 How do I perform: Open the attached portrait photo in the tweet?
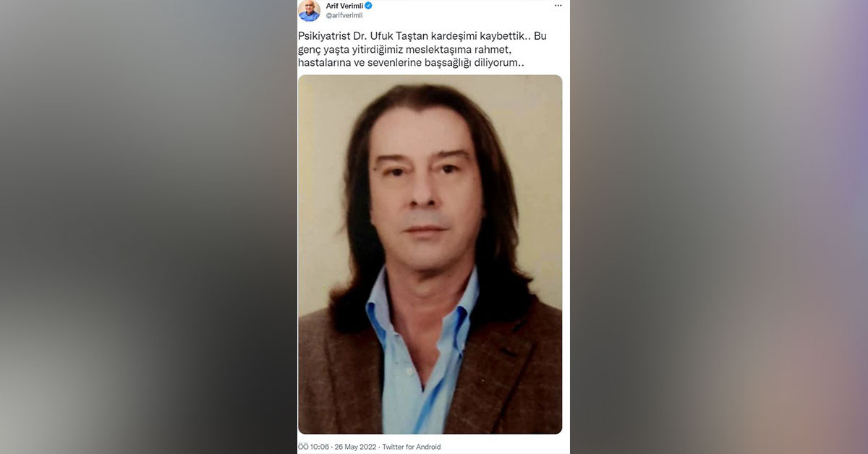(430, 254)
